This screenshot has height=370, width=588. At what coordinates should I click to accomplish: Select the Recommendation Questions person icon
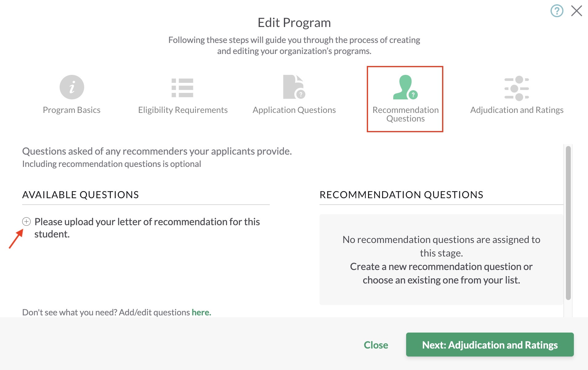coord(405,87)
